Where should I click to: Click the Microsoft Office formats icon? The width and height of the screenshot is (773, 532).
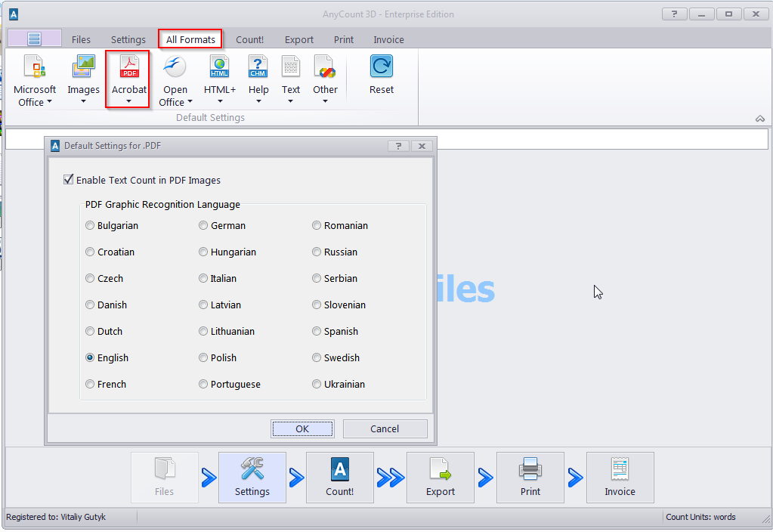click(x=35, y=67)
